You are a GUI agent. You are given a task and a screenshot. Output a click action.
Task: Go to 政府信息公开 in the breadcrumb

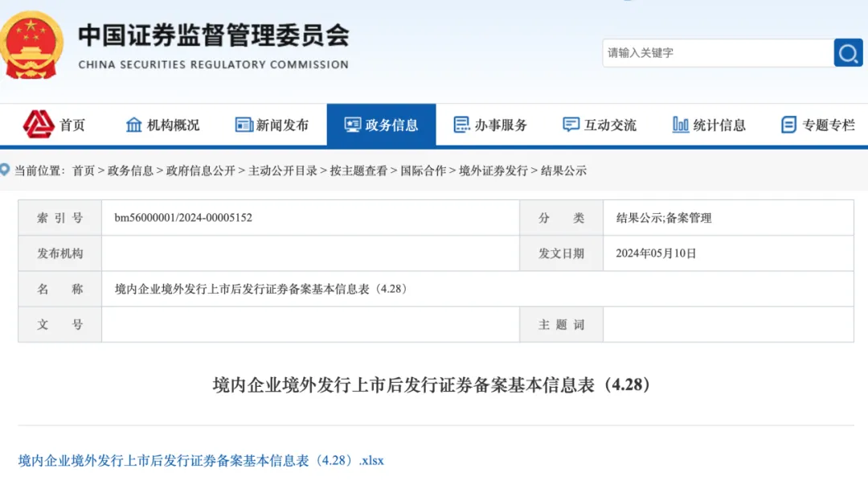(x=201, y=171)
